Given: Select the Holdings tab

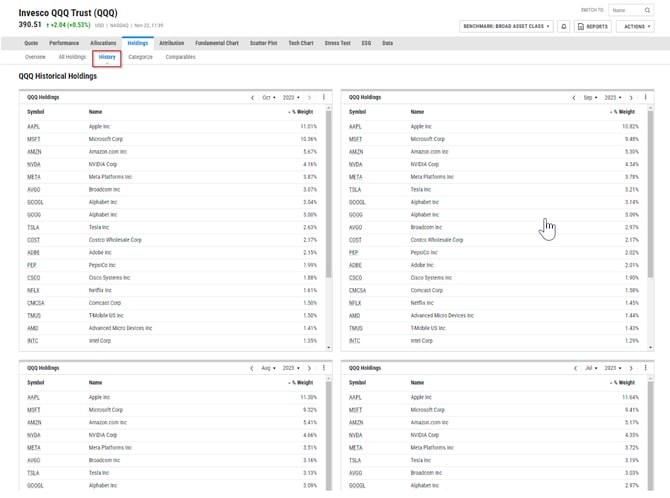Looking at the screenshot, I should [138, 43].
